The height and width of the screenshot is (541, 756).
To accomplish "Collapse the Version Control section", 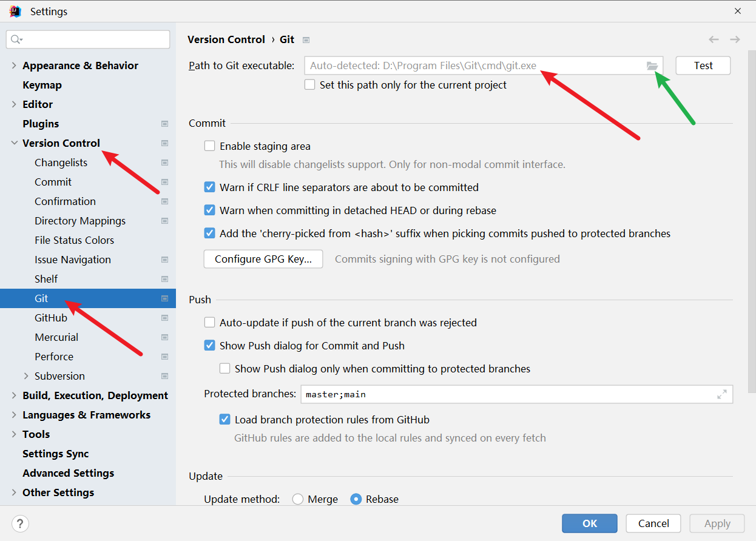I will click(x=14, y=143).
